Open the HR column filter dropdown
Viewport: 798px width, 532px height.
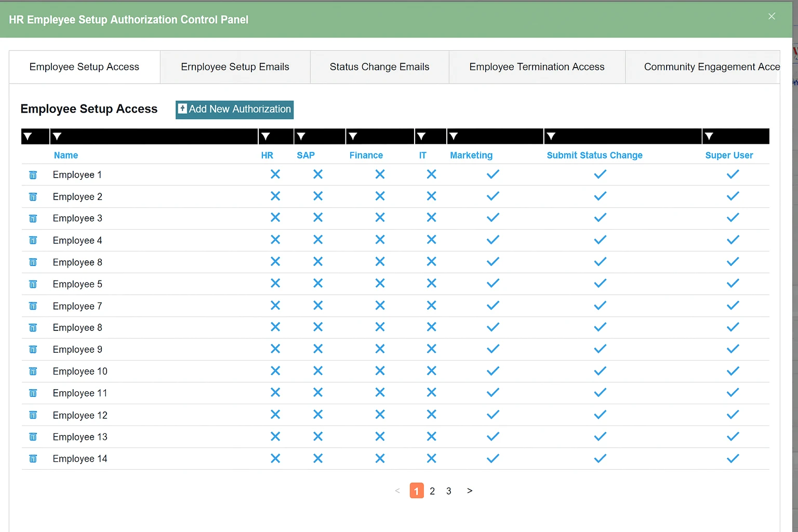tap(265, 136)
